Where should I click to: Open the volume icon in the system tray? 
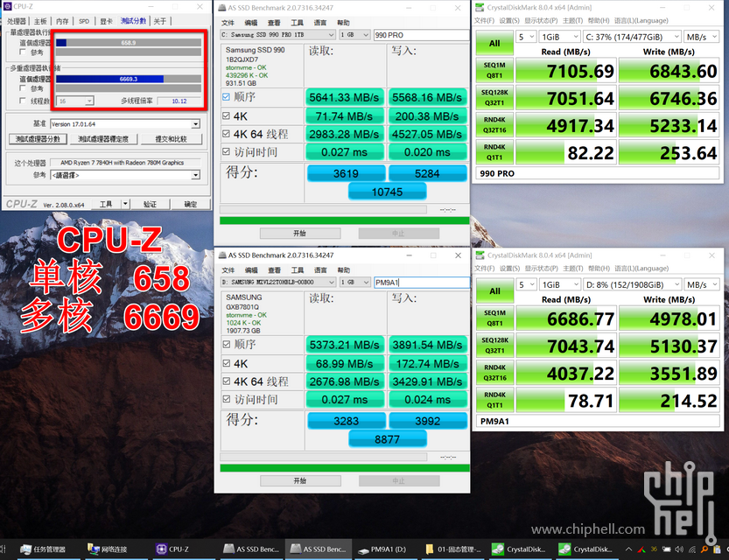coord(679,549)
